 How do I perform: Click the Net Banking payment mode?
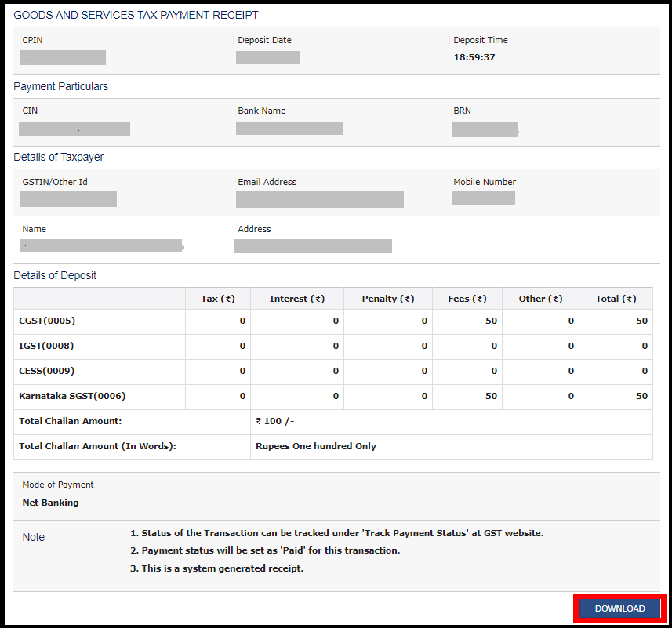point(50,503)
